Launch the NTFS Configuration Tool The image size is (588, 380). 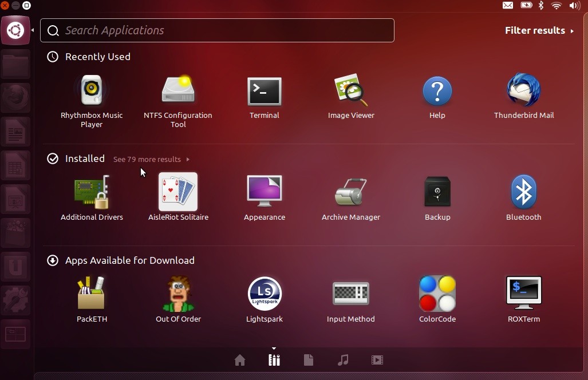(178, 91)
